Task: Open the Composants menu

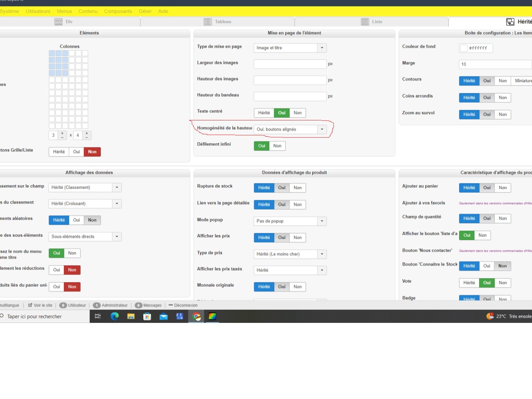Action: 118,11
